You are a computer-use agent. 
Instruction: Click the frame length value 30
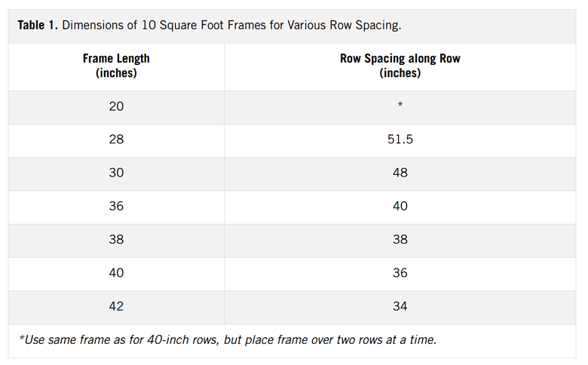point(116,173)
